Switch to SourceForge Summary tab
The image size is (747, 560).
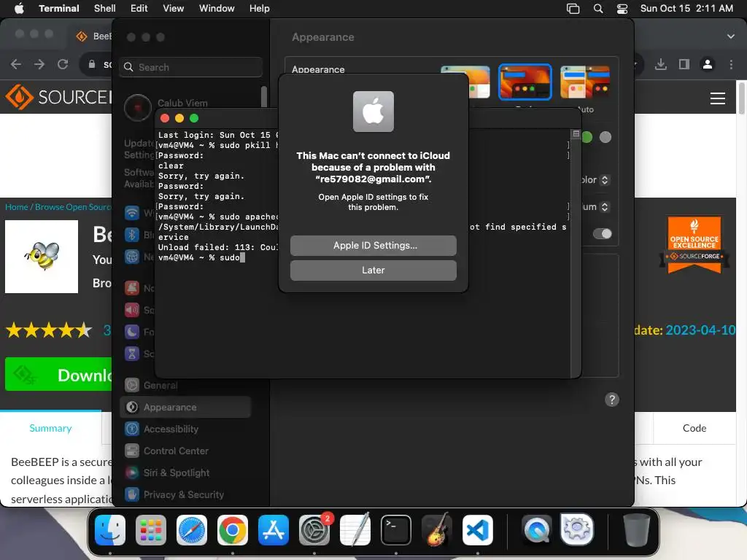click(50, 428)
